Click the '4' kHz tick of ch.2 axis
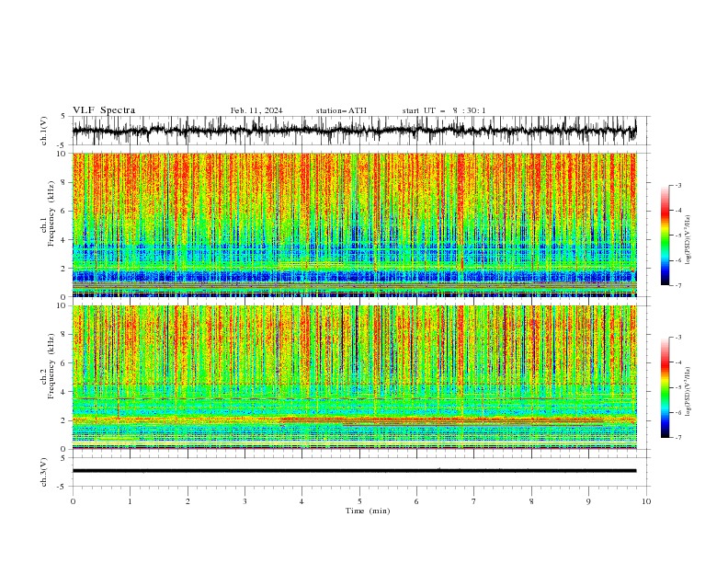Image resolution: width=728 pixels, height=563 pixels. point(63,392)
